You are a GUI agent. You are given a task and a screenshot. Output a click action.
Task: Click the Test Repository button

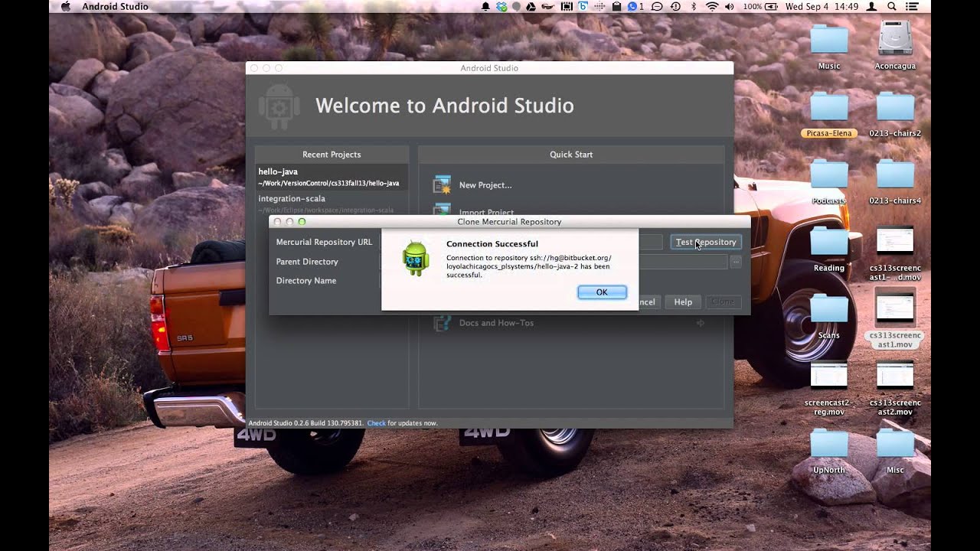(706, 242)
